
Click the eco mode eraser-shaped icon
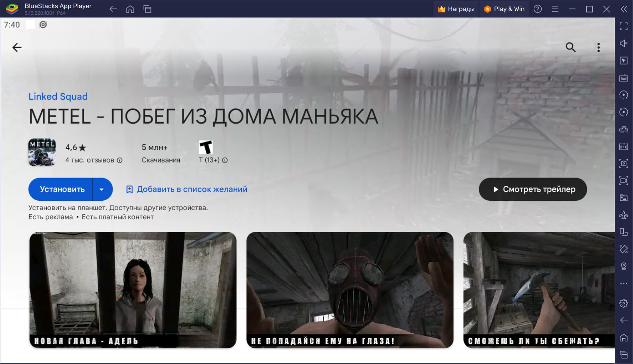point(624,249)
